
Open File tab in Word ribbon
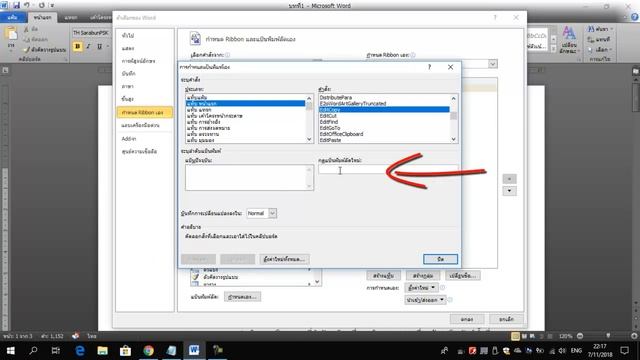point(13,18)
